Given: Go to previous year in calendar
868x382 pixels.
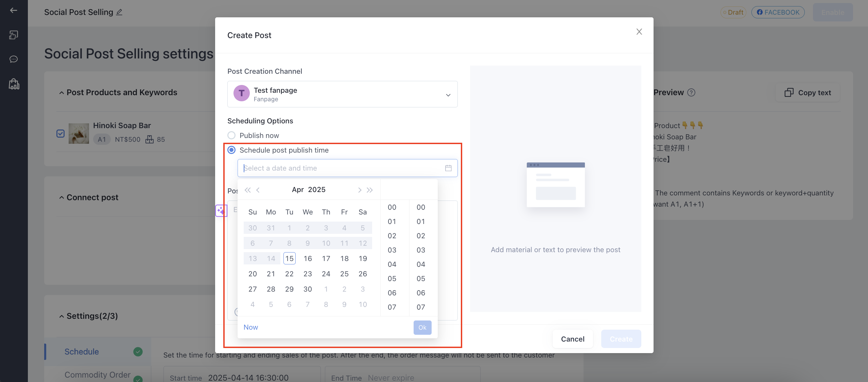Looking at the screenshot, I should click(248, 190).
